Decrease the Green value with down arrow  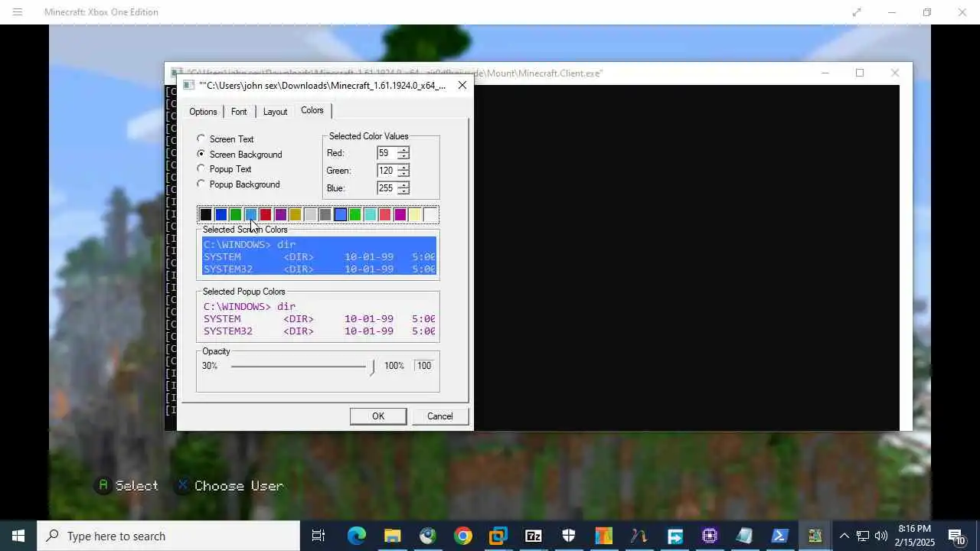pyautogui.click(x=403, y=174)
